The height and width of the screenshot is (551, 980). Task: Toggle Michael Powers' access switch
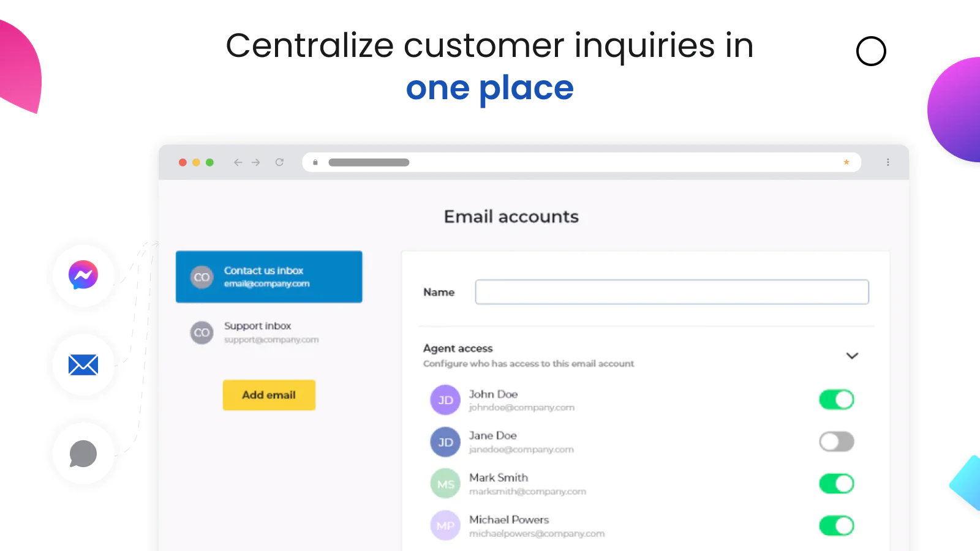[x=837, y=525]
